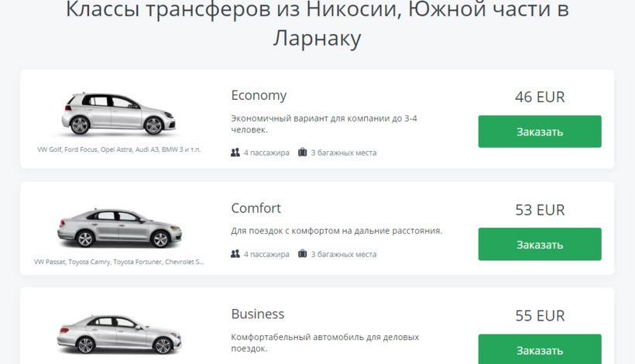The width and height of the screenshot is (635, 364).
Task: Click the 55 EUR price
Action: click(x=540, y=315)
